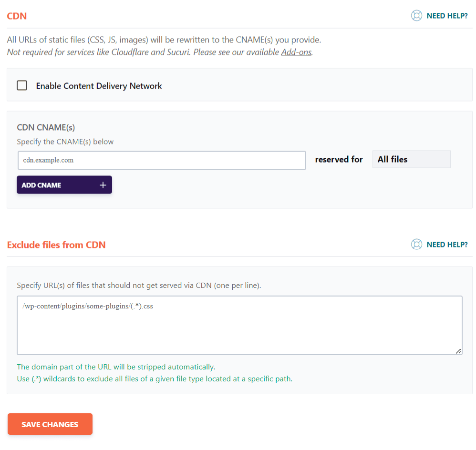Viewport: 476px width, 450px height.
Task: Click the Enable Content Delivery Network label
Action: [x=98, y=86]
